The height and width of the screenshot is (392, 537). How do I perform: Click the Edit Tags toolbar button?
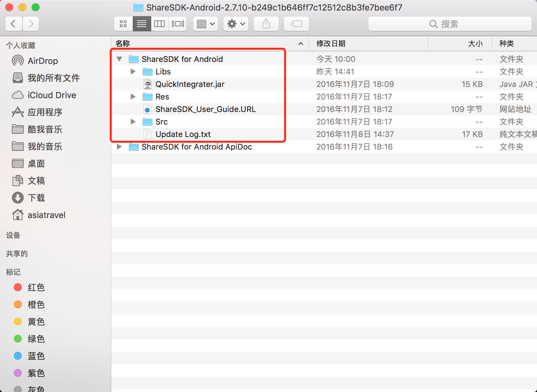point(297,24)
